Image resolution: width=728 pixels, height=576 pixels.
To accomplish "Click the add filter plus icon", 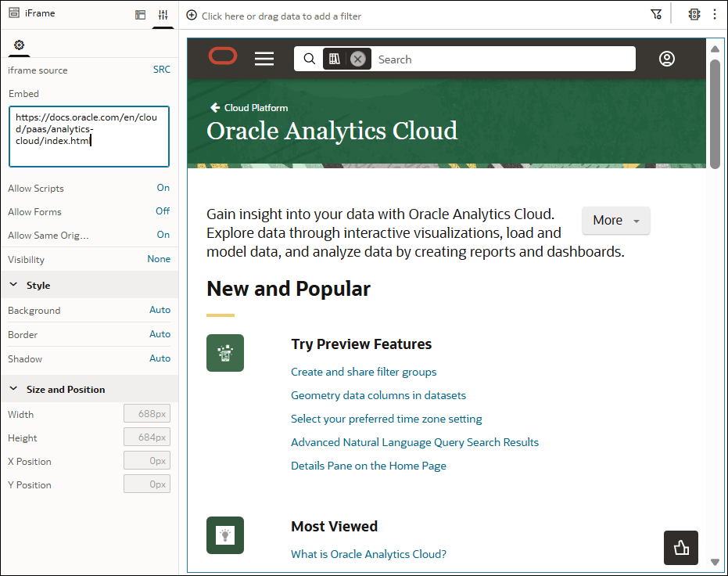I will click(x=192, y=16).
